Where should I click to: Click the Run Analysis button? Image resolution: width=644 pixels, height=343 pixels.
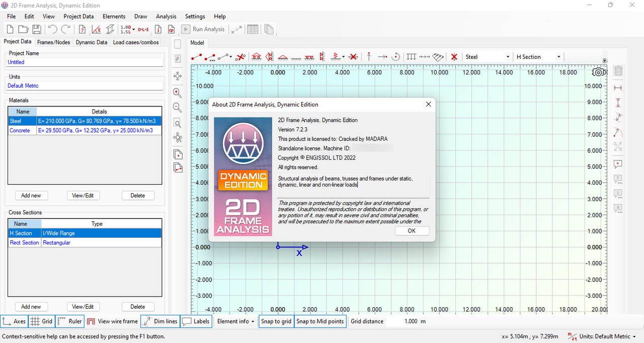[x=204, y=29]
